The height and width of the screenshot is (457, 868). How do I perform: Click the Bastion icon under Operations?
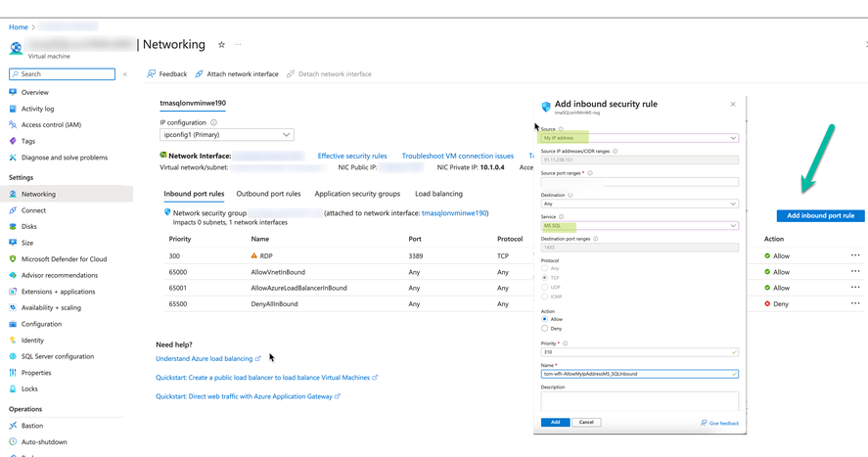(13, 426)
